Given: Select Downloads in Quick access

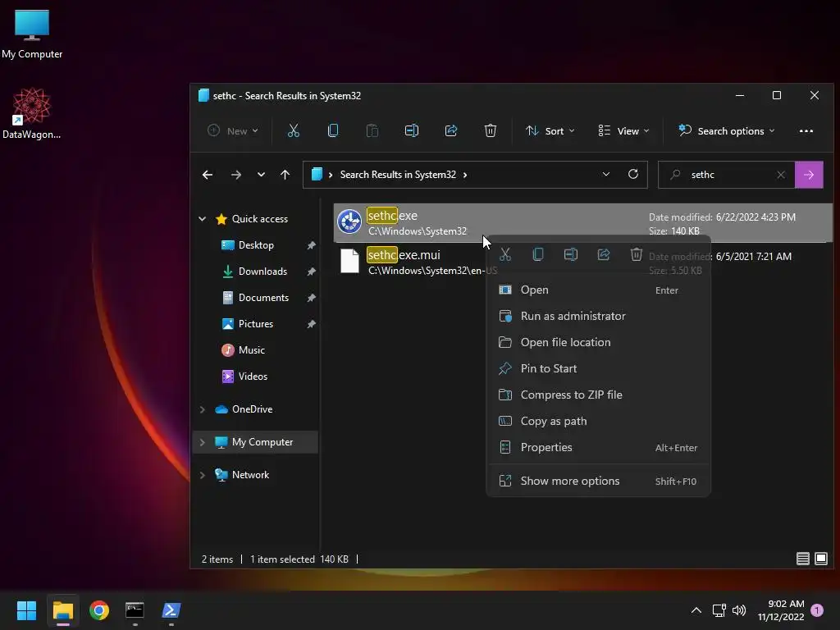Looking at the screenshot, I should tap(262, 271).
